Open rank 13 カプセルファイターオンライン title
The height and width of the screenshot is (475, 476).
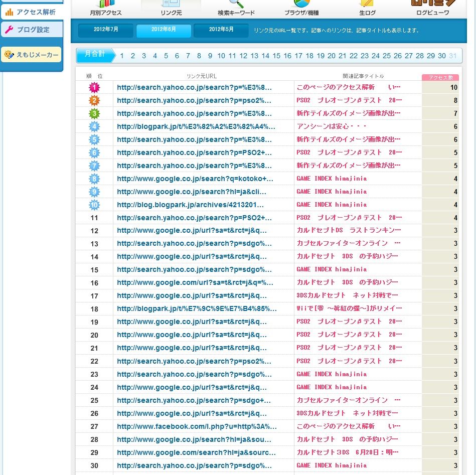pos(349,243)
